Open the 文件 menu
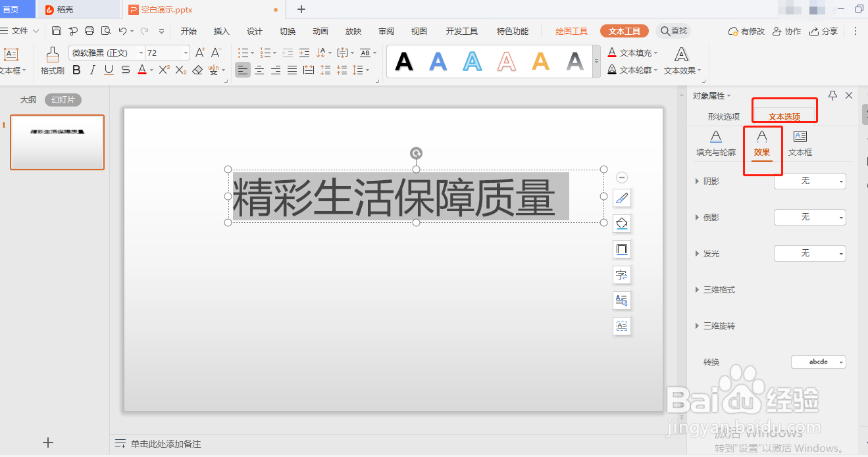Image resolution: width=868 pixels, height=457 pixels. coord(20,31)
